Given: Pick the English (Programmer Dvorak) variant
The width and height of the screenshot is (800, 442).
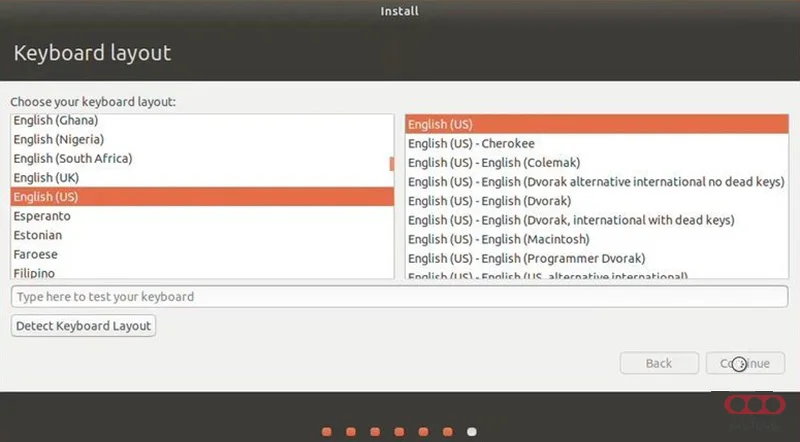Looking at the screenshot, I should (x=526, y=258).
